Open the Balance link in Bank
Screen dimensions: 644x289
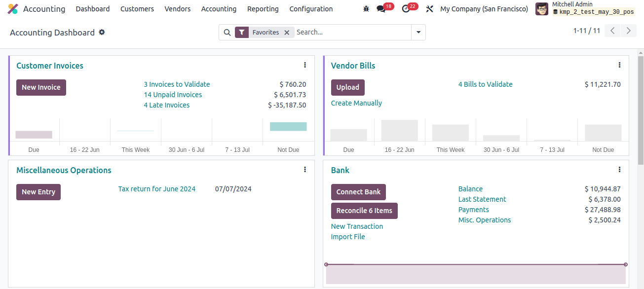[470, 189]
